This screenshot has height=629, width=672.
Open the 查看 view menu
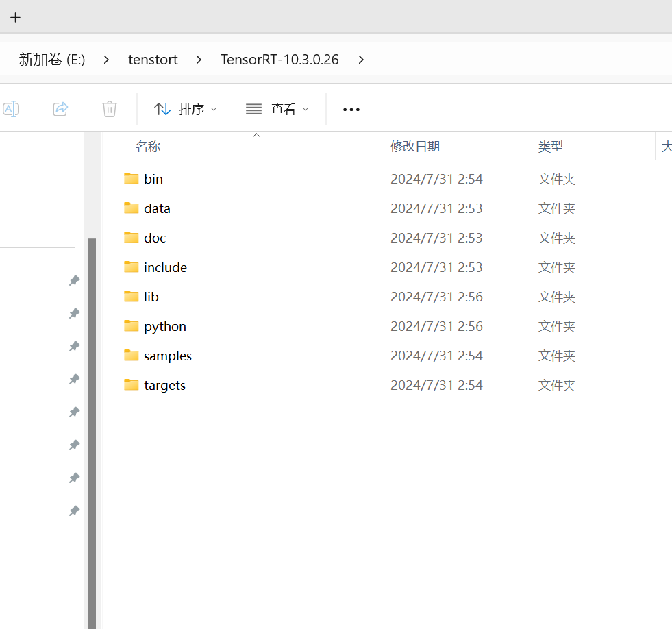click(x=277, y=110)
